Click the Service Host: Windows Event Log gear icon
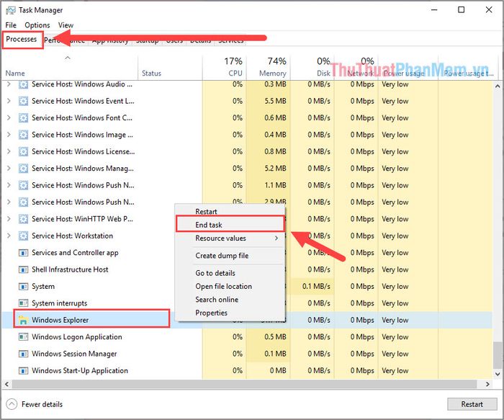Viewport: 504px width, 420px height. (x=23, y=102)
